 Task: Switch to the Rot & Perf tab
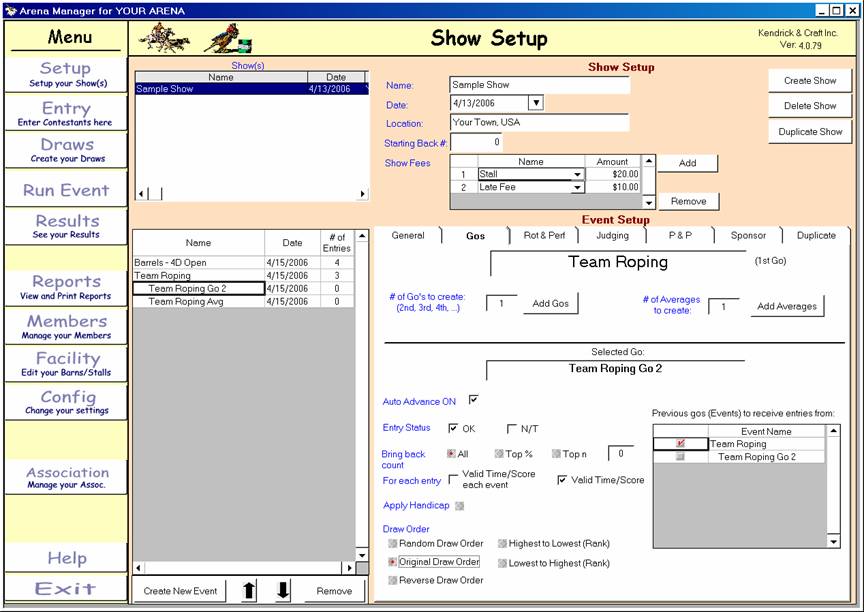[544, 236]
